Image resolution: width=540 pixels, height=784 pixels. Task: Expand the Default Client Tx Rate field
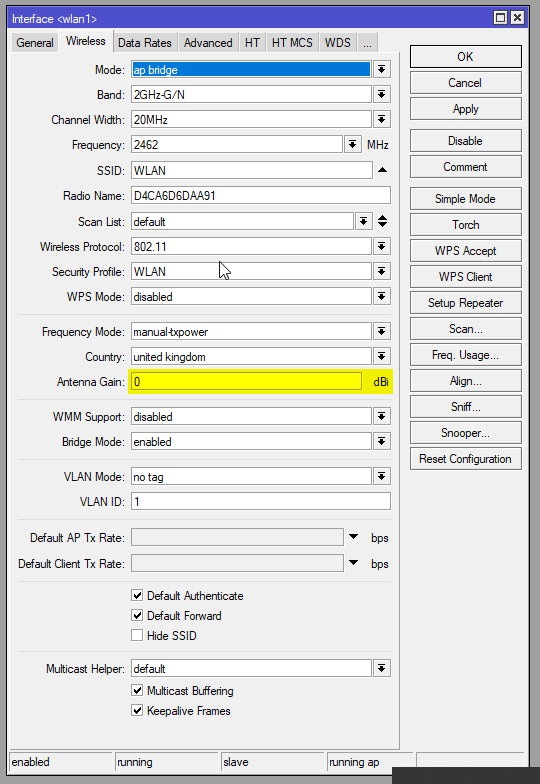click(354, 563)
